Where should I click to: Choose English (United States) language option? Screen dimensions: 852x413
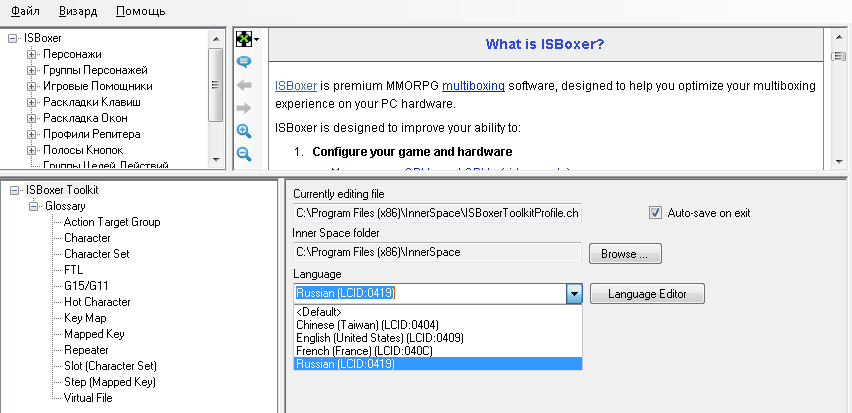point(437,338)
